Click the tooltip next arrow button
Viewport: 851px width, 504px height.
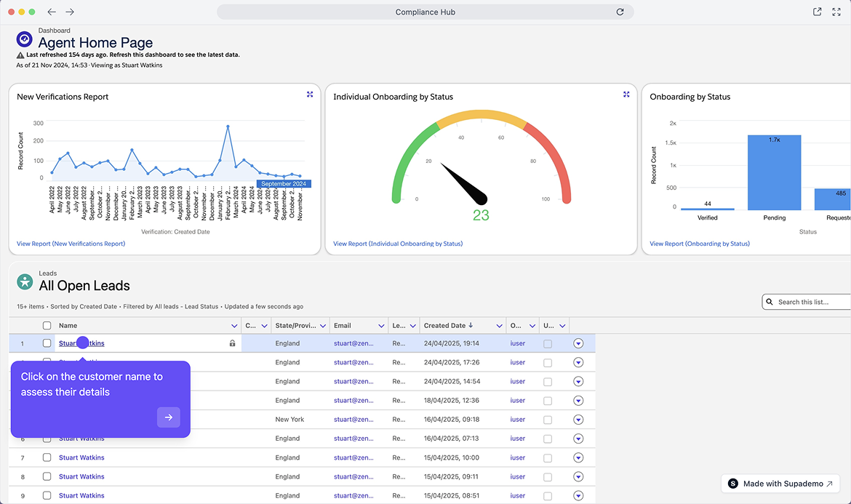[x=168, y=417]
